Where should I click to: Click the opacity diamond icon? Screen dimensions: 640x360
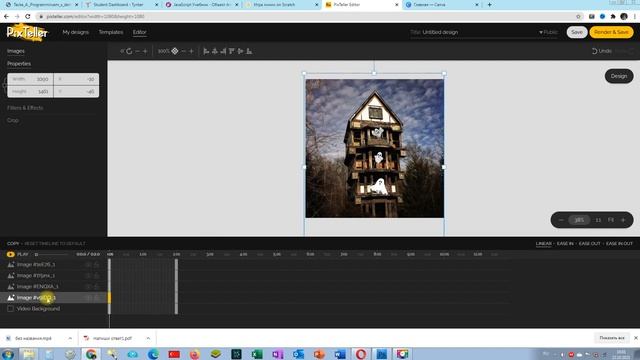pyautogui.click(x=175, y=51)
